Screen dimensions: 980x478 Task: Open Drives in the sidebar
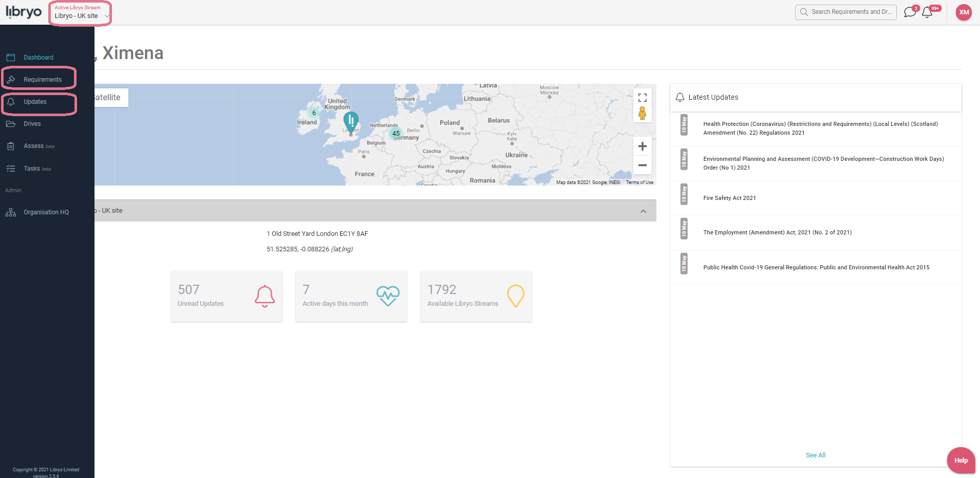coord(32,124)
